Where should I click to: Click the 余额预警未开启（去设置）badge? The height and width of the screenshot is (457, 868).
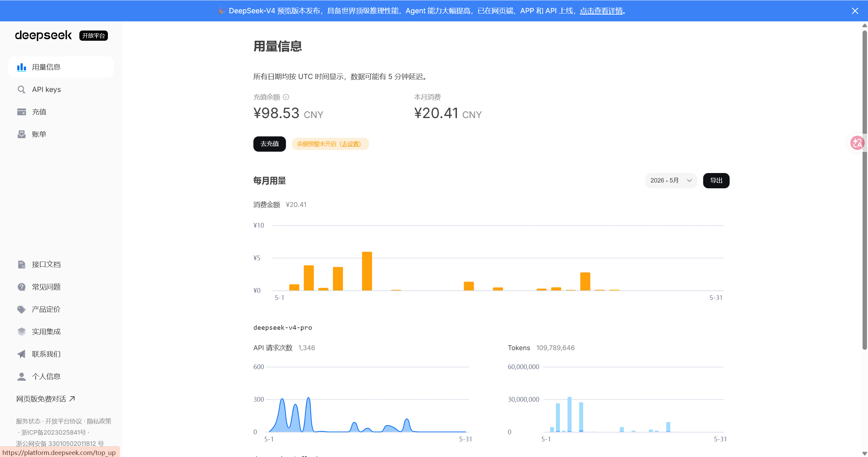[330, 144]
